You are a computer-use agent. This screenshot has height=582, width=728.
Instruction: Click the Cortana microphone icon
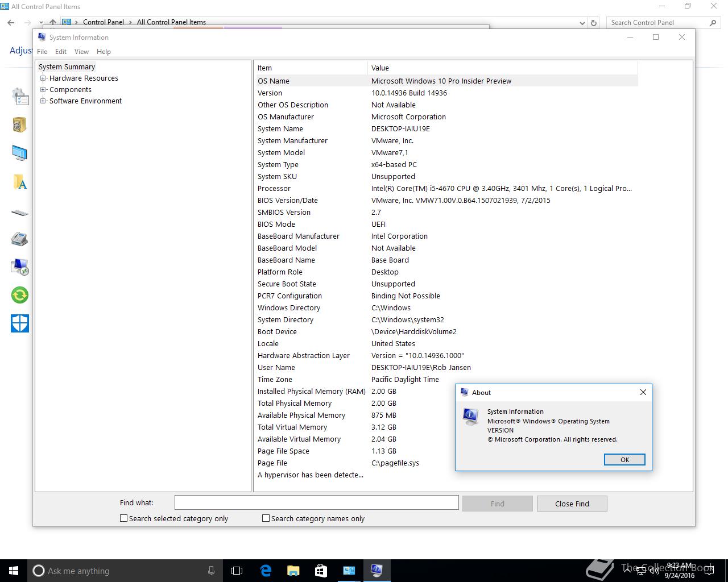click(211, 571)
